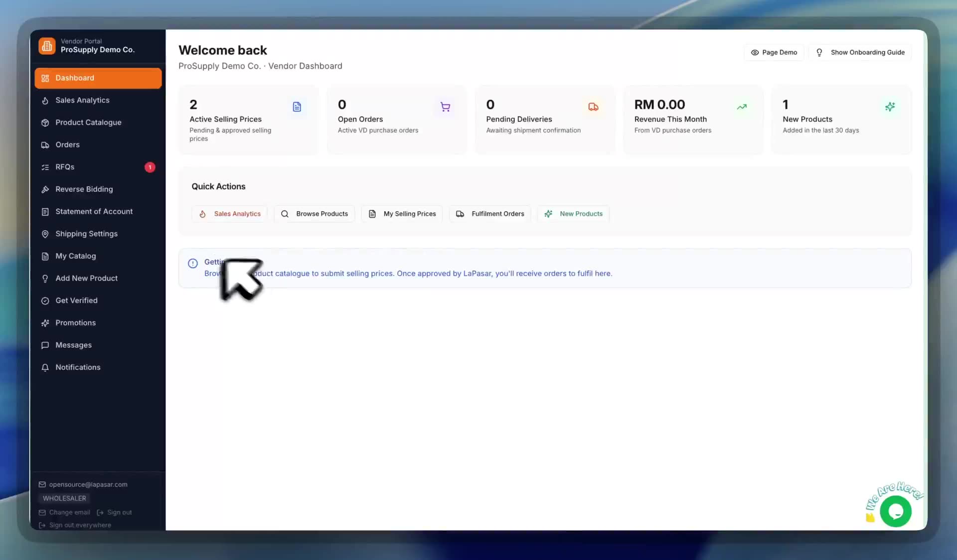Click the Sales Analytics flame icon in sidebar
957x560 pixels.
pos(45,101)
